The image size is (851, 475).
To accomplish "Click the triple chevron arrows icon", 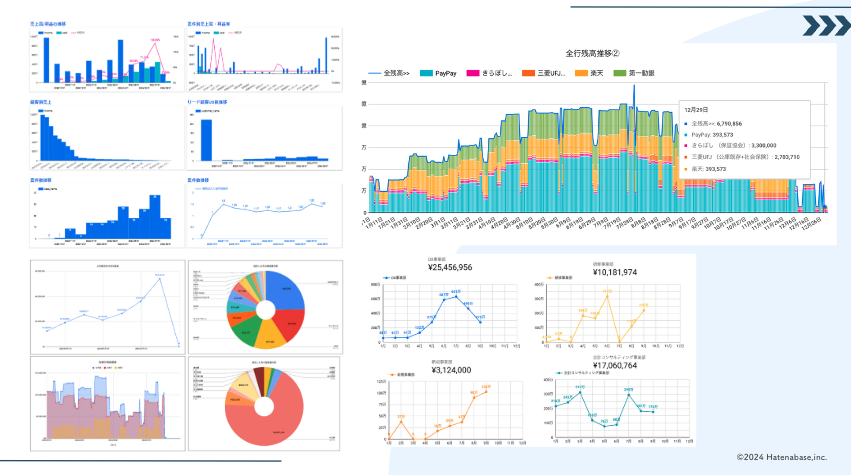I will pyautogui.click(x=827, y=26).
